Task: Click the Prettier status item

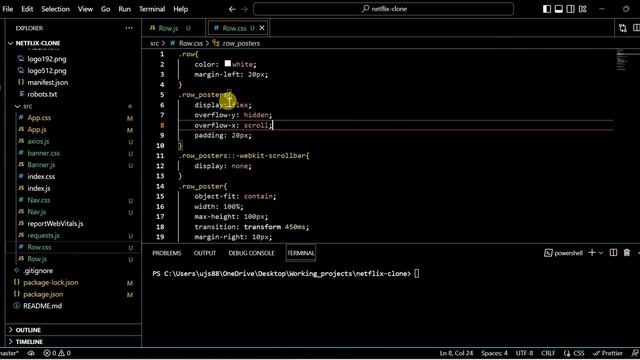Action: pyautogui.click(x=608, y=353)
